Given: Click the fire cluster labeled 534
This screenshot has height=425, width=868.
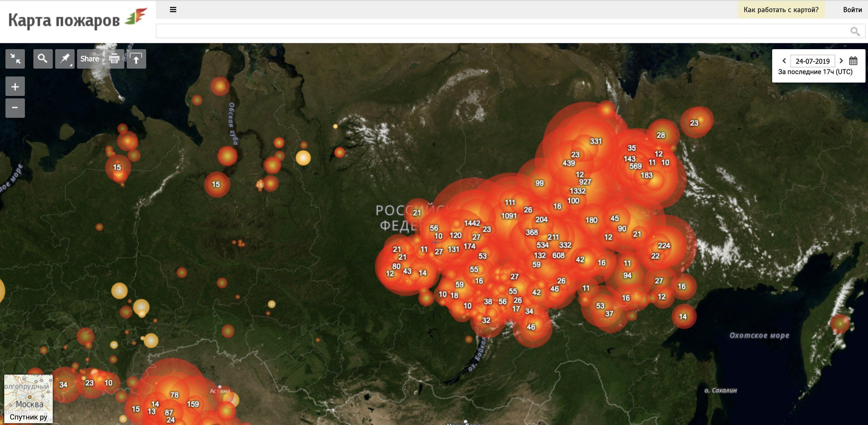Looking at the screenshot, I should point(542,245).
